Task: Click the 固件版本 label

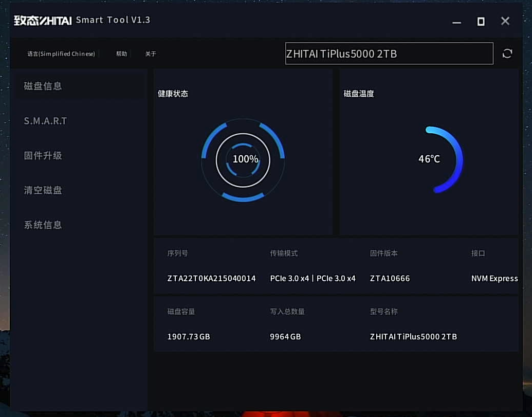Action: [x=383, y=253]
